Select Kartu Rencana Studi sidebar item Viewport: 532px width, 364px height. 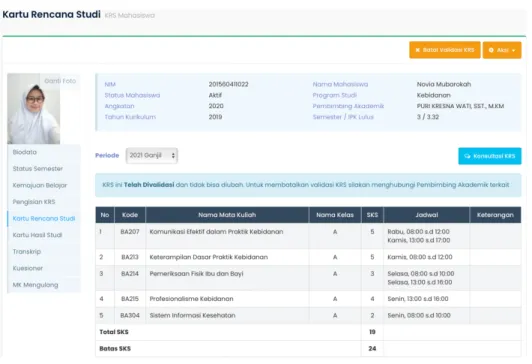(x=44, y=219)
